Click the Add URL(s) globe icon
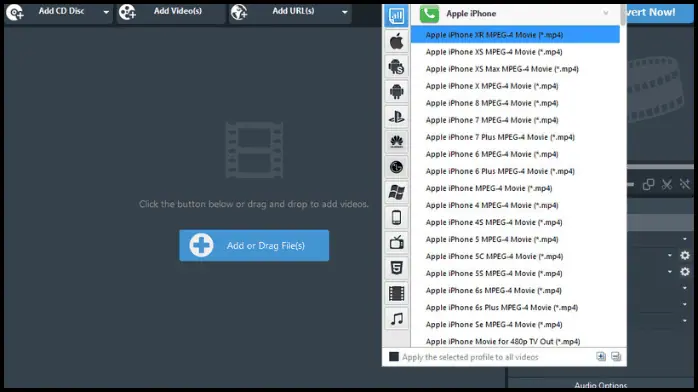 click(x=239, y=12)
